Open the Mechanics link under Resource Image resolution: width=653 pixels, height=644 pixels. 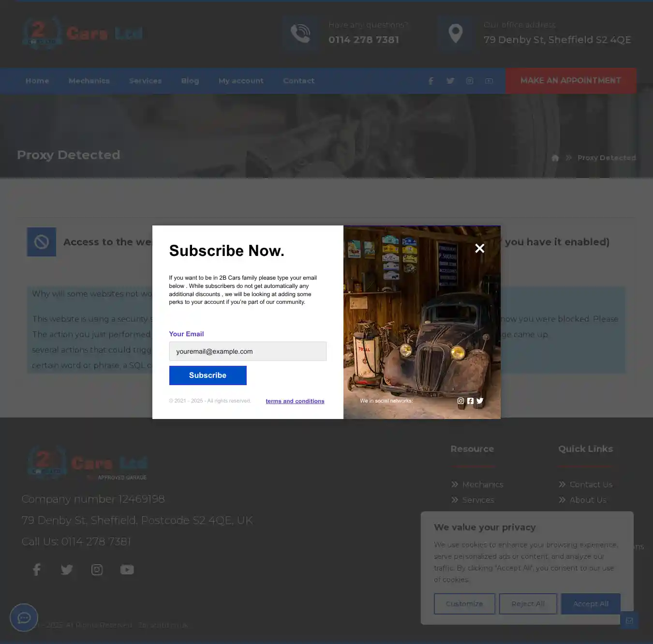(482, 484)
